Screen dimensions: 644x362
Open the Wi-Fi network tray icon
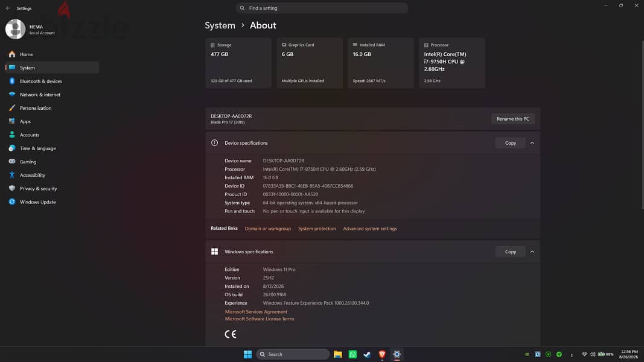(584, 354)
